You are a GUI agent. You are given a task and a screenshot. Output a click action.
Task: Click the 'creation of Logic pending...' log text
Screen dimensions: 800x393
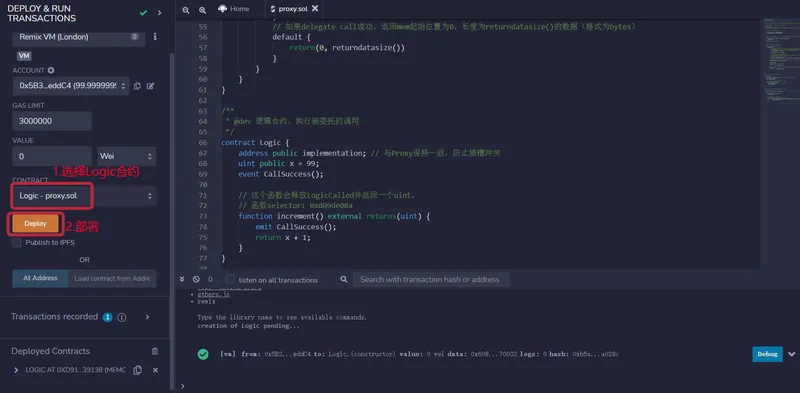point(248,326)
